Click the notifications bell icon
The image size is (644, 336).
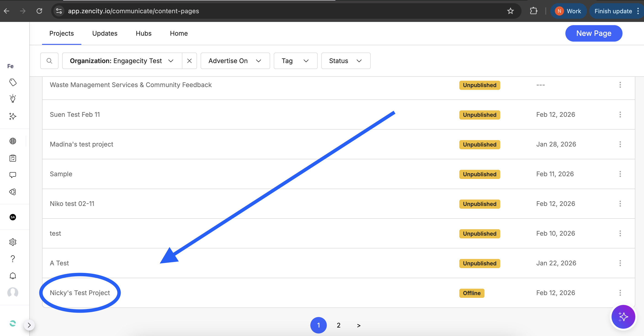click(x=13, y=275)
